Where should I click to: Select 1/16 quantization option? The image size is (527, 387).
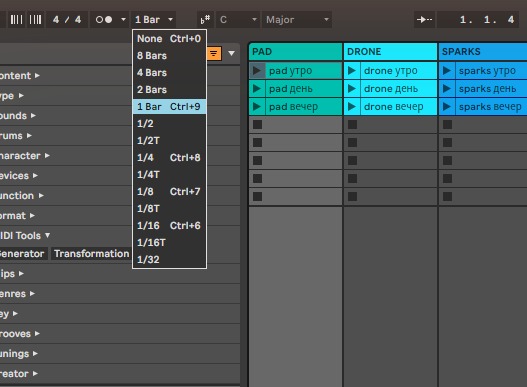(x=169, y=226)
